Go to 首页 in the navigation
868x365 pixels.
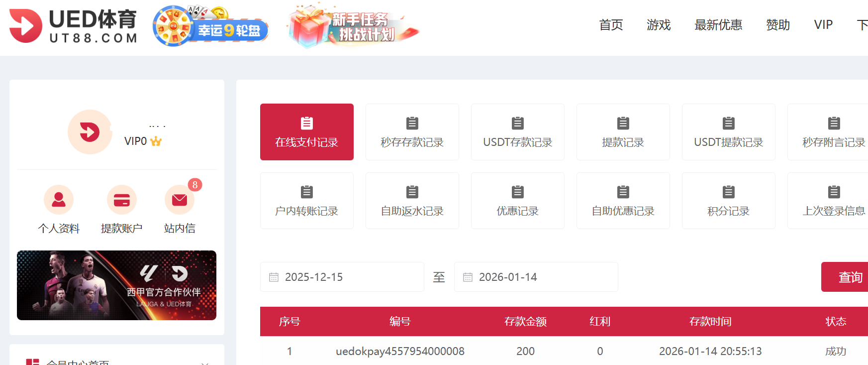611,25
